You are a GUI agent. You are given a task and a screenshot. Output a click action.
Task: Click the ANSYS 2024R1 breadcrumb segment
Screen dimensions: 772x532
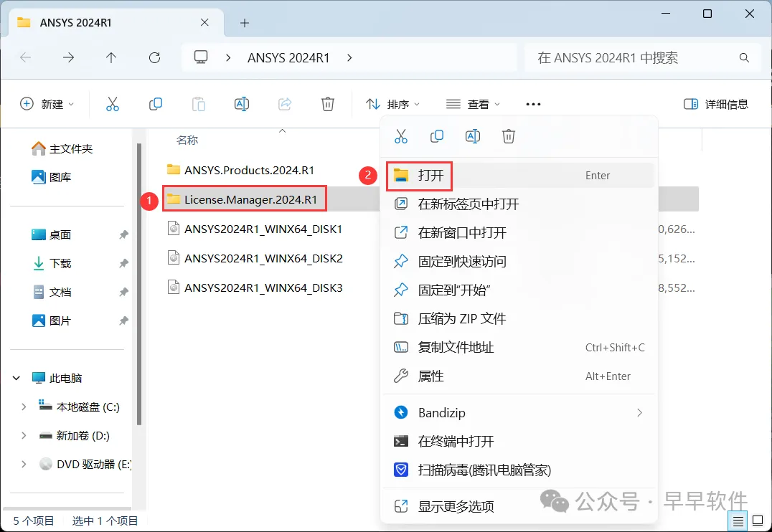click(x=288, y=57)
